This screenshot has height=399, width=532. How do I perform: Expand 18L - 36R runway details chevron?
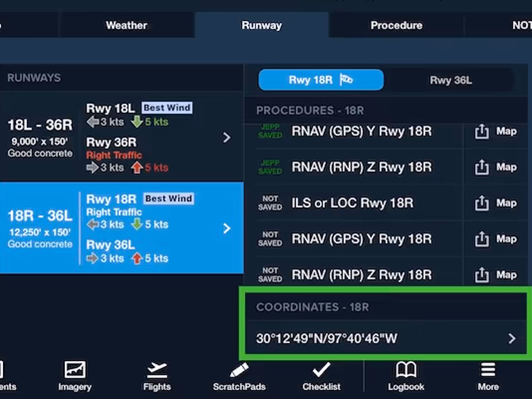coord(226,138)
